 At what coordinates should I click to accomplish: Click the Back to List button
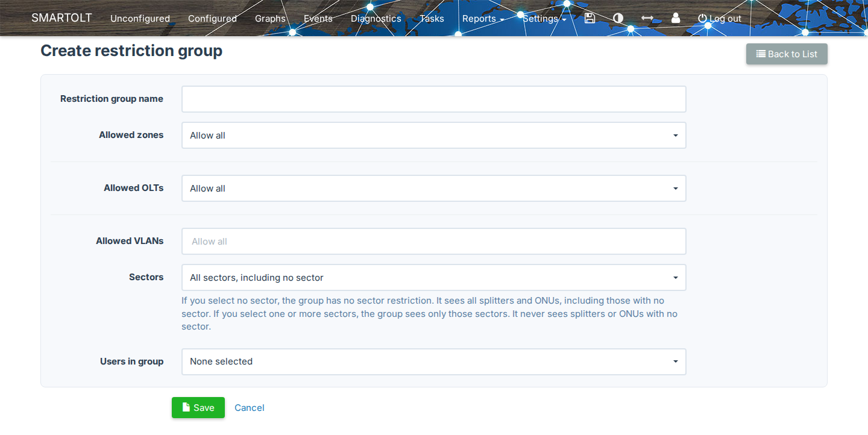[x=787, y=54]
